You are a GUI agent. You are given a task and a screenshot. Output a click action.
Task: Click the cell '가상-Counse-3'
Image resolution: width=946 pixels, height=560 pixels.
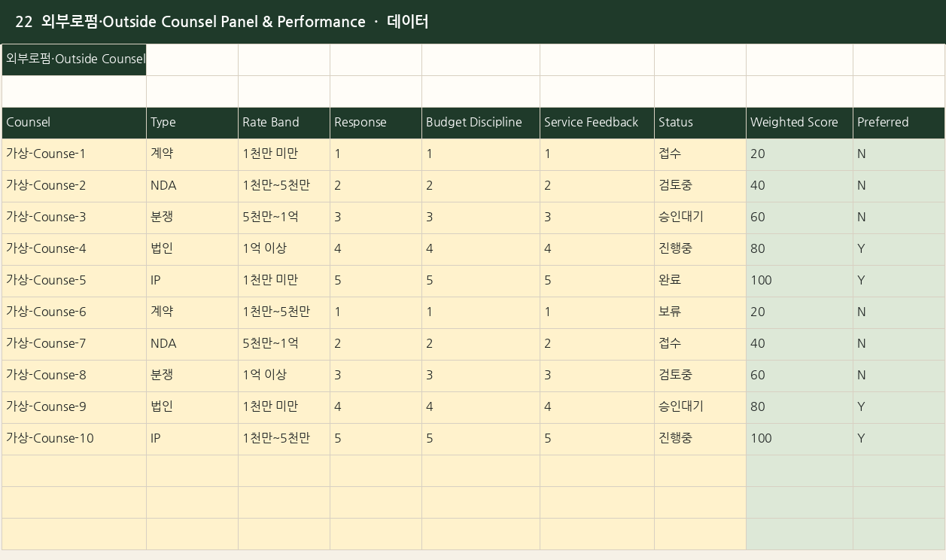pos(74,218)
